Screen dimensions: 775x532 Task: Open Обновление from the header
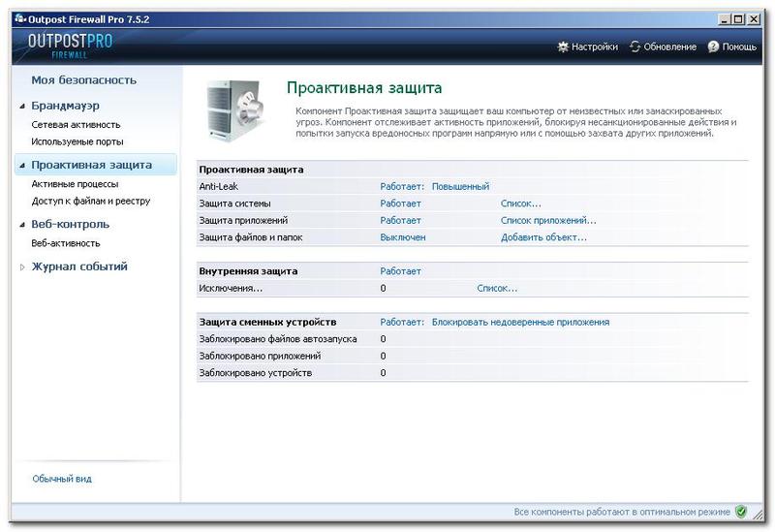pos(669,47)
